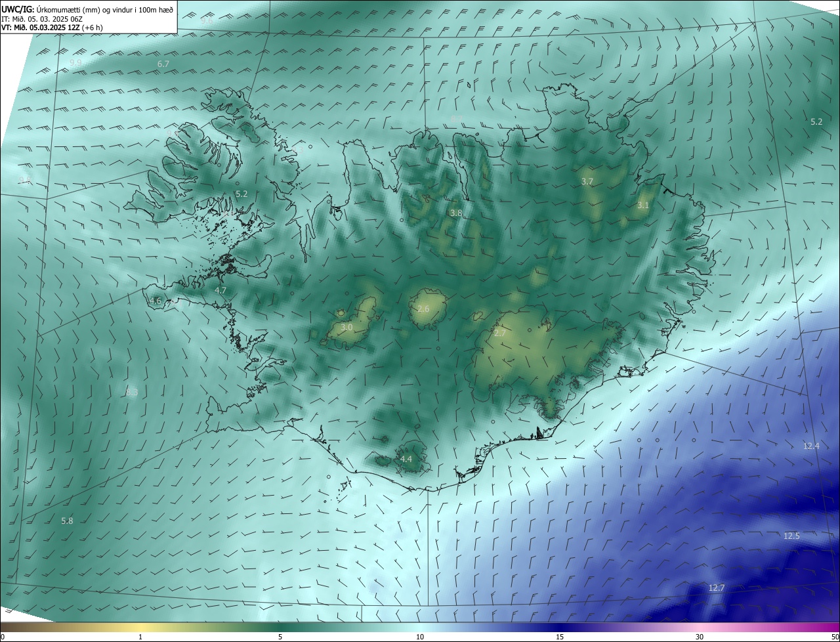The image size is (840, 642).
Task: Click the 3.7 value label
Action: point(587,181)
